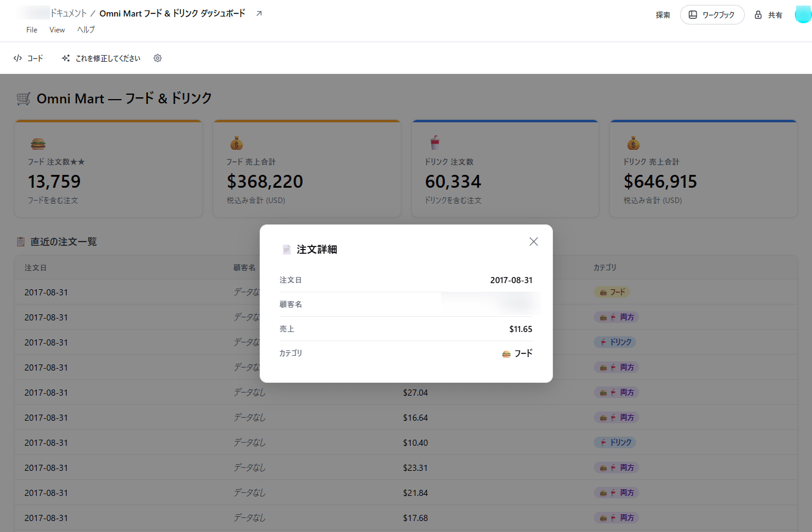The width and height of the screenshot is (812, 532).
Task: Click the external link arrow beside the title
Action: point(258,13)
